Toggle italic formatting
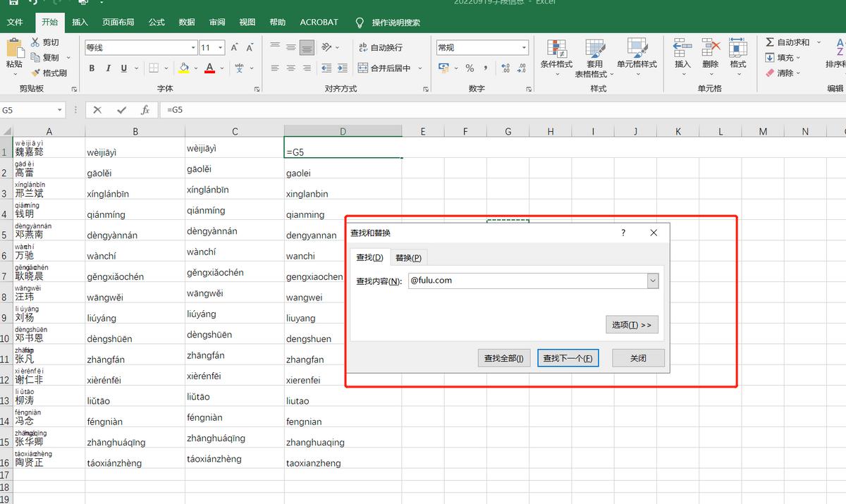Screen dimensions: 846x504 pos(108,68)
